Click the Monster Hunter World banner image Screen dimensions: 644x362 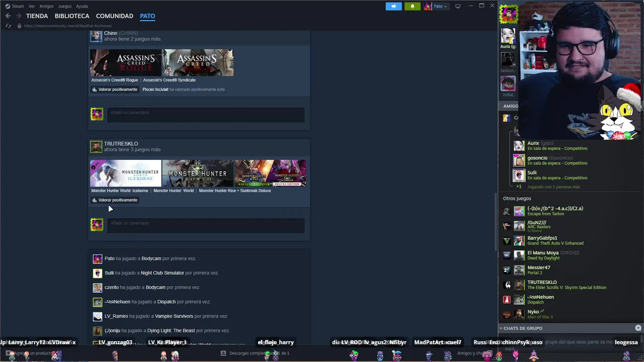(x=198, y=173)
